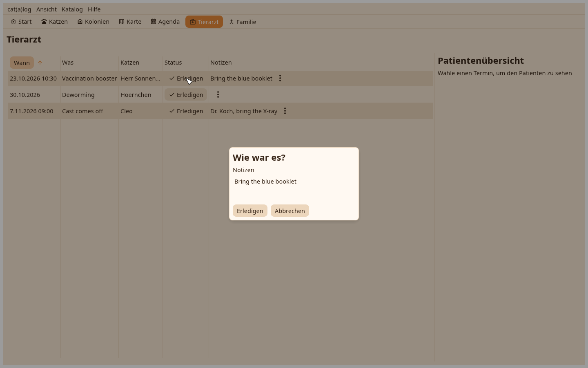Switch to the Familie tab
The width and height of the screenshot is (588, 368).
coord(243,22)
